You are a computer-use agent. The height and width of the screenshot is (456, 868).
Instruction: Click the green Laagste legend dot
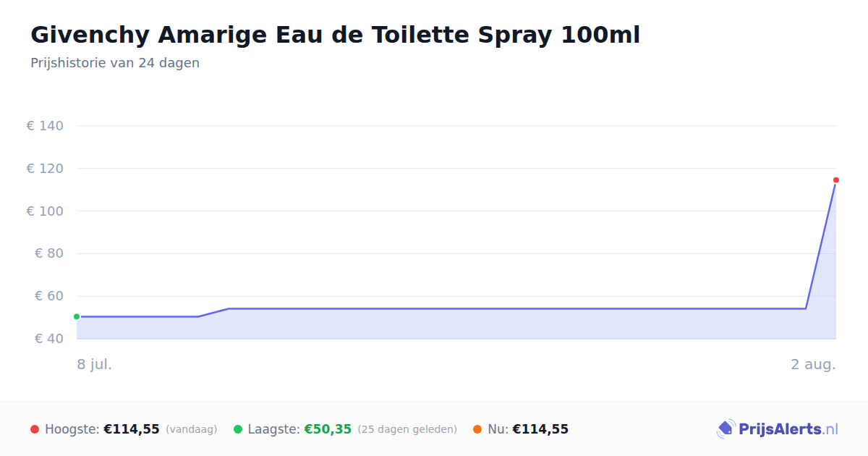pos(238,429)
